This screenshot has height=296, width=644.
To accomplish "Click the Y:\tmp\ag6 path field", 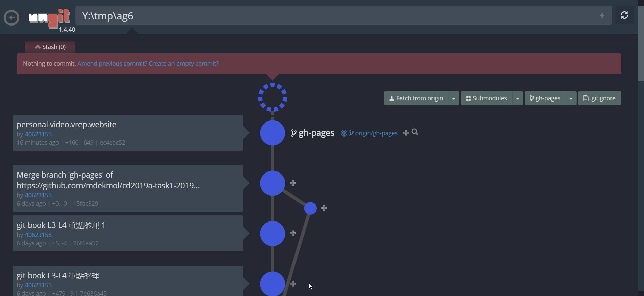I will [x=343, y=15].
